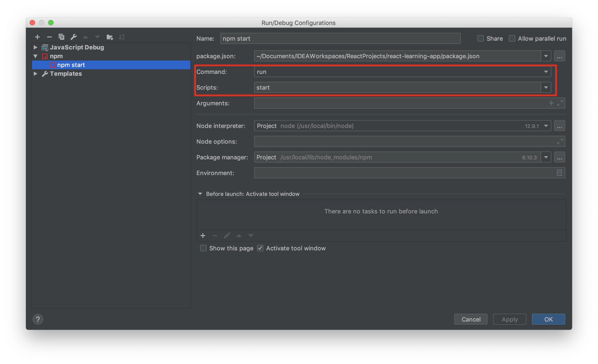Open edit templates wrench icon

click(73, 37)
